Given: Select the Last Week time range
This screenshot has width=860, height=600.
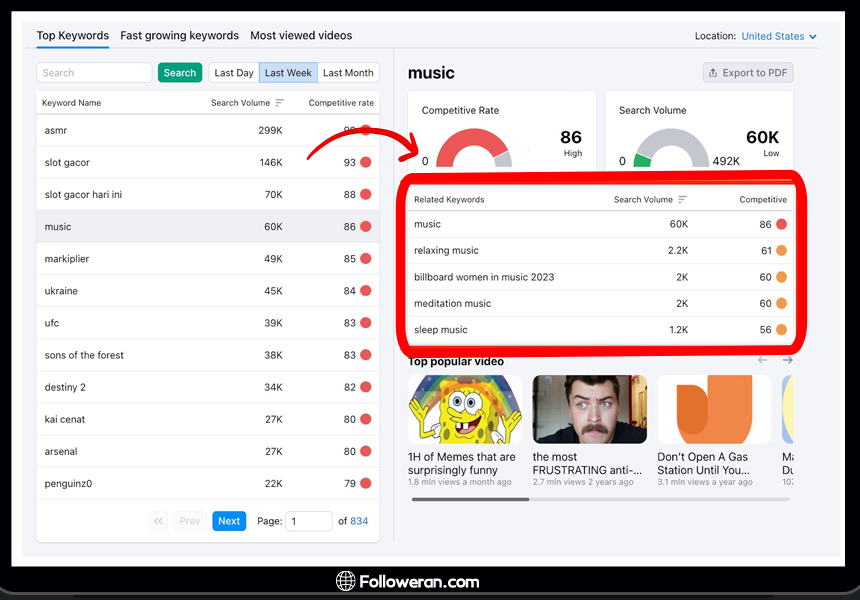Looking at the screenshot, I should (x=288, y=73).
